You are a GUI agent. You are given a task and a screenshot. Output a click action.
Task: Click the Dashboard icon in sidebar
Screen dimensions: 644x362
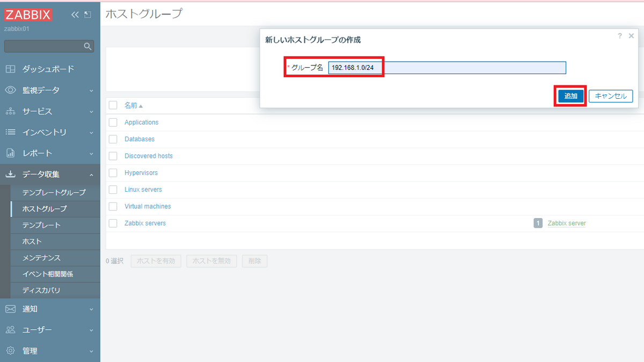point(11,69)
